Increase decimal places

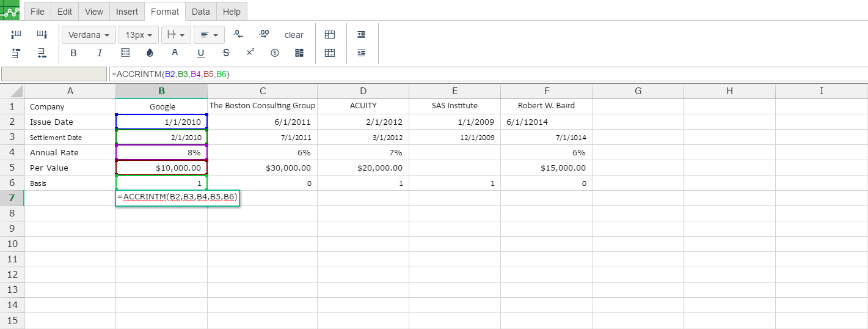click(x=264, y=35)
